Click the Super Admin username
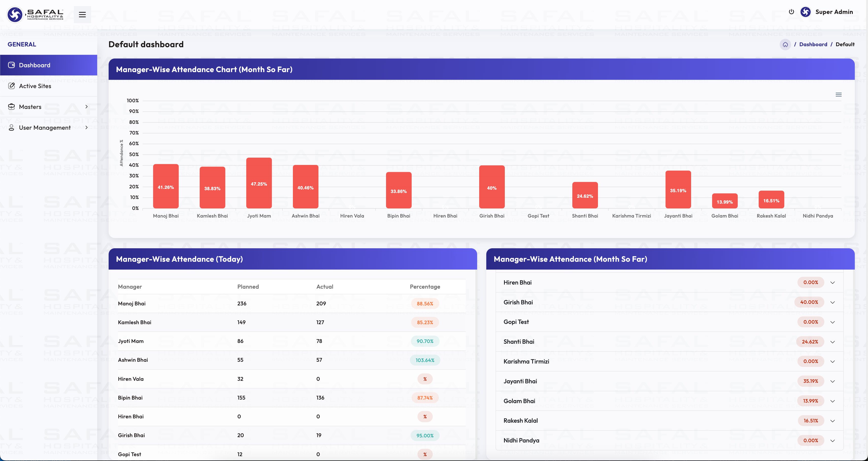This screenshot has height=461, width=868. [x=834, y=12]
